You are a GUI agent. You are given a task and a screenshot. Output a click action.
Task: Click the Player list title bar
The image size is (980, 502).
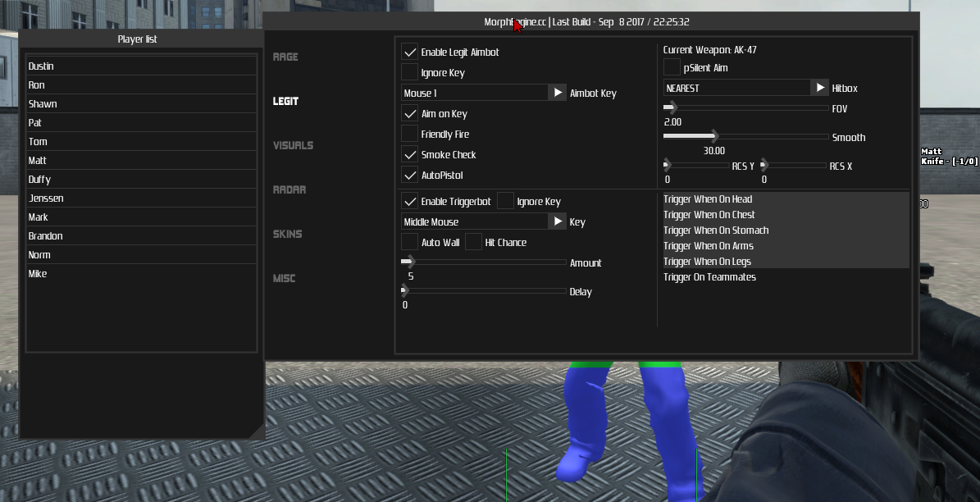point(141,39)
